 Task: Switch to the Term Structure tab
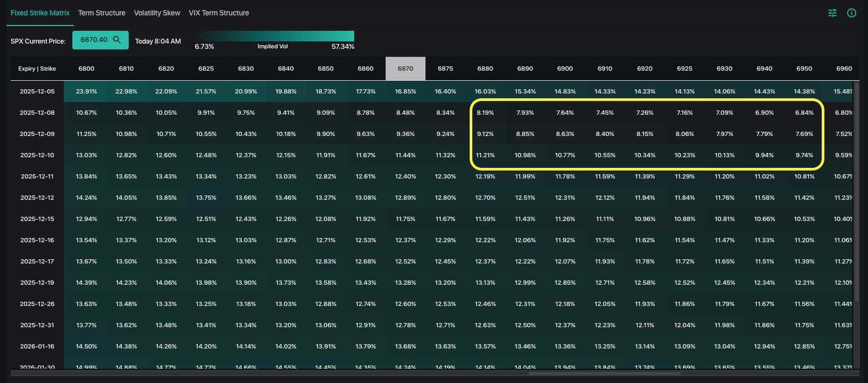pyautogui.click(x=102, y=13)
